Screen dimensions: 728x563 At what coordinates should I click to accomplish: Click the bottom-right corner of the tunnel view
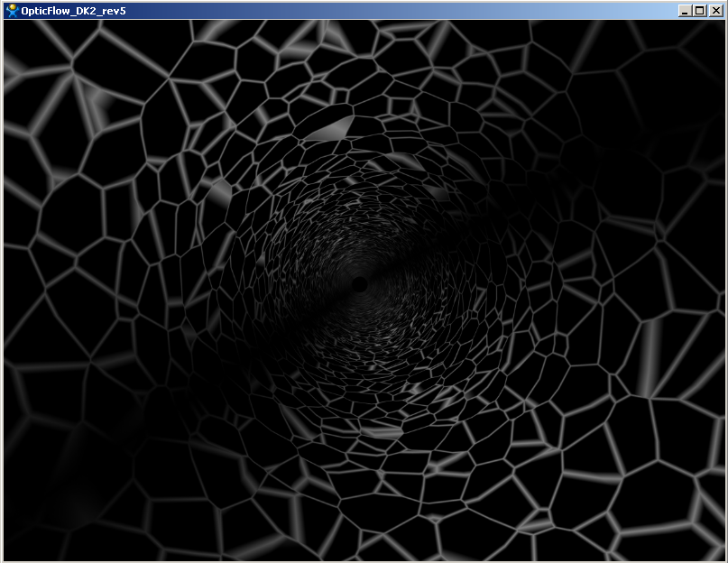click(721, 556)
